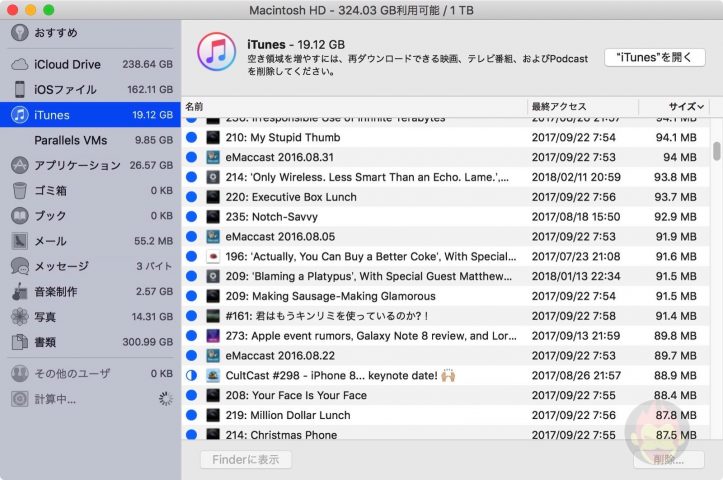Select the row 220: Executive Box Lunch
723x480 pixels.
point(445,197)
